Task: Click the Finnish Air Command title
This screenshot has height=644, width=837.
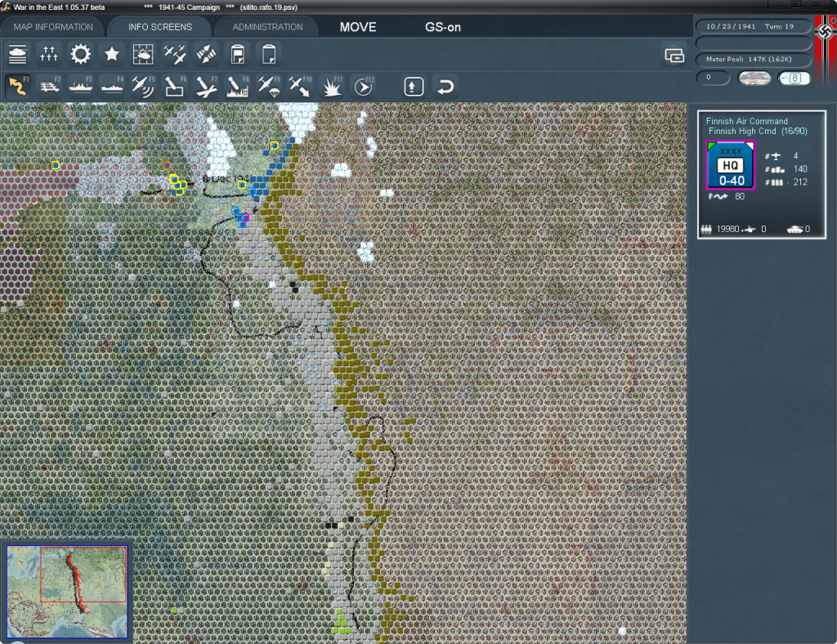Action: [746, 121]
